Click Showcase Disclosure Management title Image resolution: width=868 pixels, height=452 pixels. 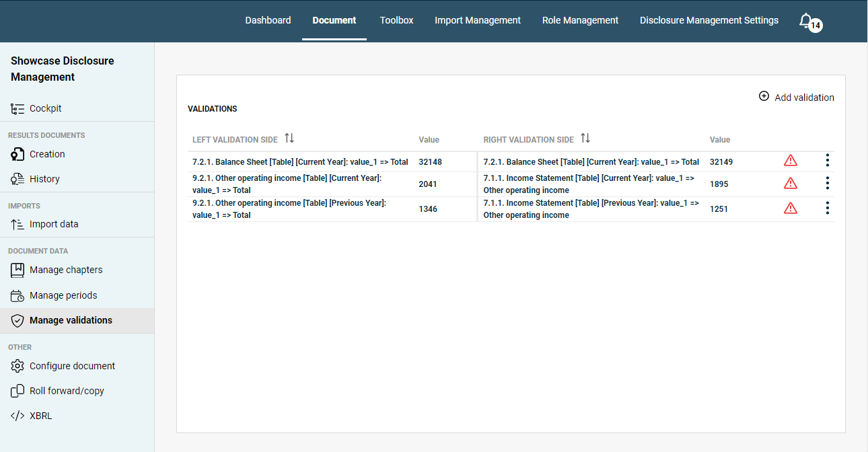pyautogui.click(x=63, y=69)
